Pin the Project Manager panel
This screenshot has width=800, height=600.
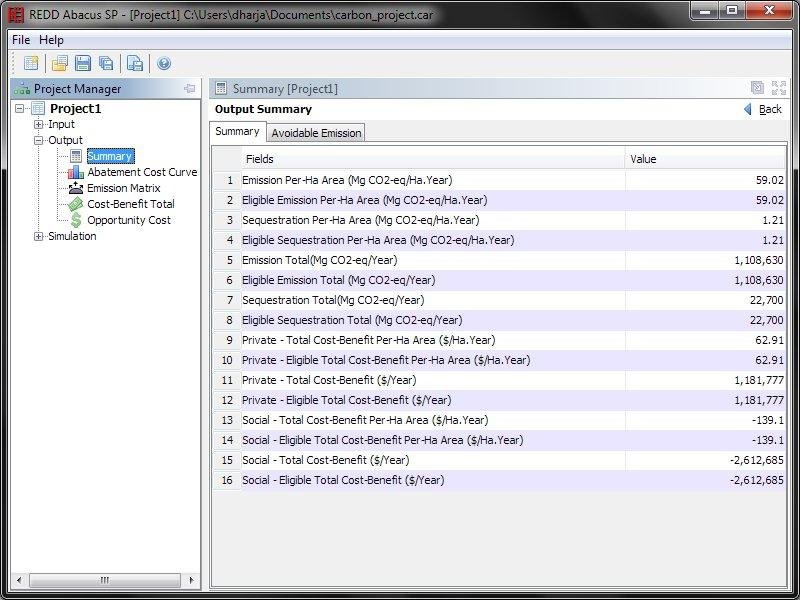189,89
